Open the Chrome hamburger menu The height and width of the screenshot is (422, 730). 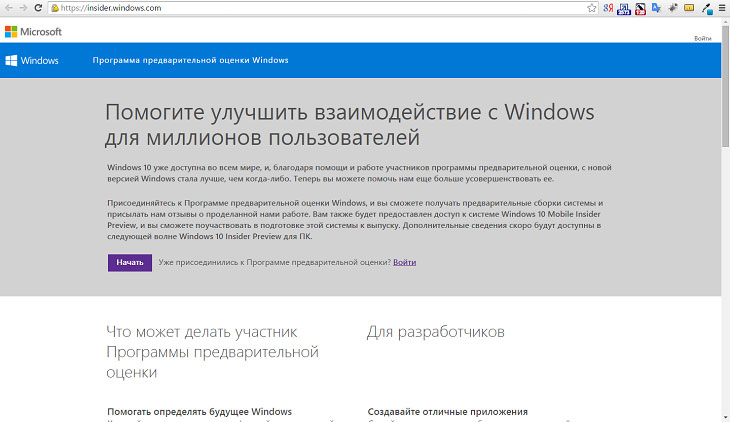[x=722, y=8]
